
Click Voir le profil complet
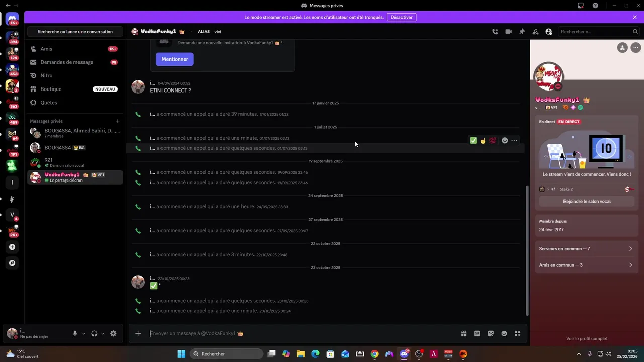(x=587, y=339)
